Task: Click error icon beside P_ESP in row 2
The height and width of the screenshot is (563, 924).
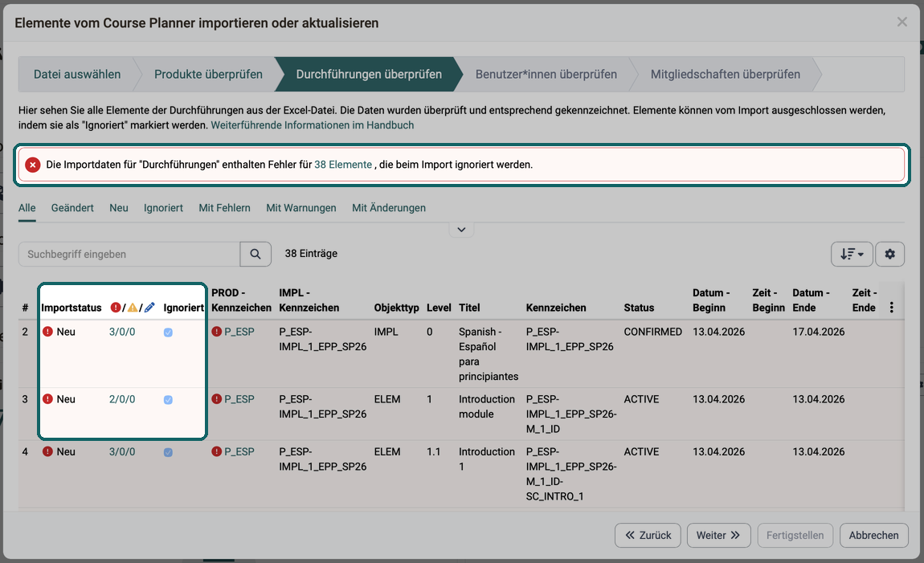Action: click(216, 332)
